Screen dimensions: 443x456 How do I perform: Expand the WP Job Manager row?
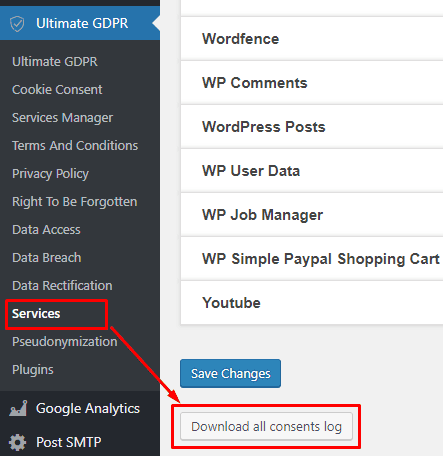(312, 215)
